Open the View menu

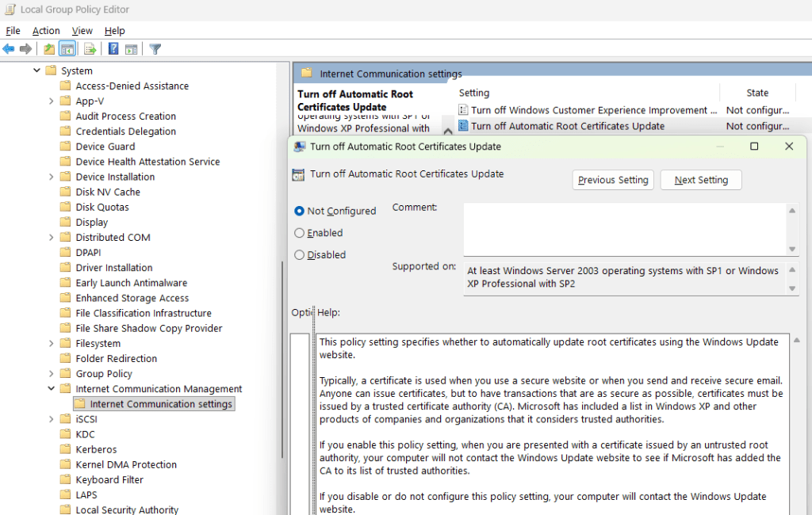pyautogui.click(x=82, y=31)
